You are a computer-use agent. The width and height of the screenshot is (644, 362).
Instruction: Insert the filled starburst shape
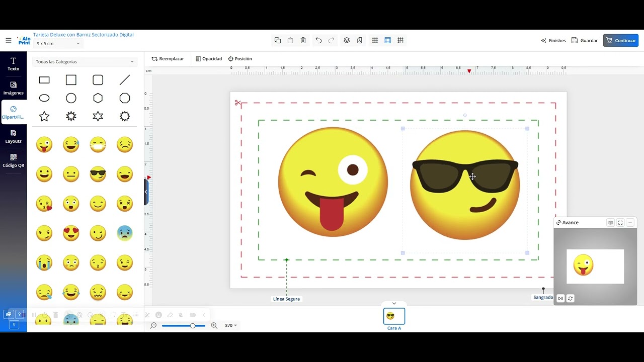coord(71,116)
